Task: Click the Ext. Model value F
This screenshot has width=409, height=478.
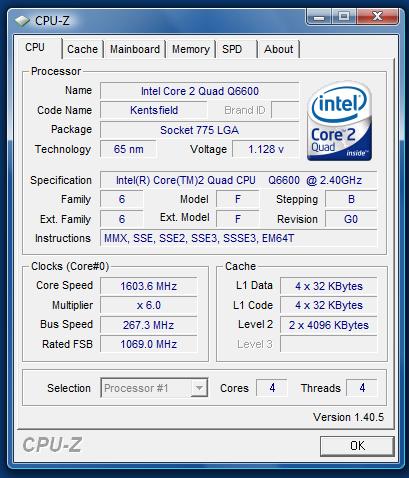Action: point(238,219)
